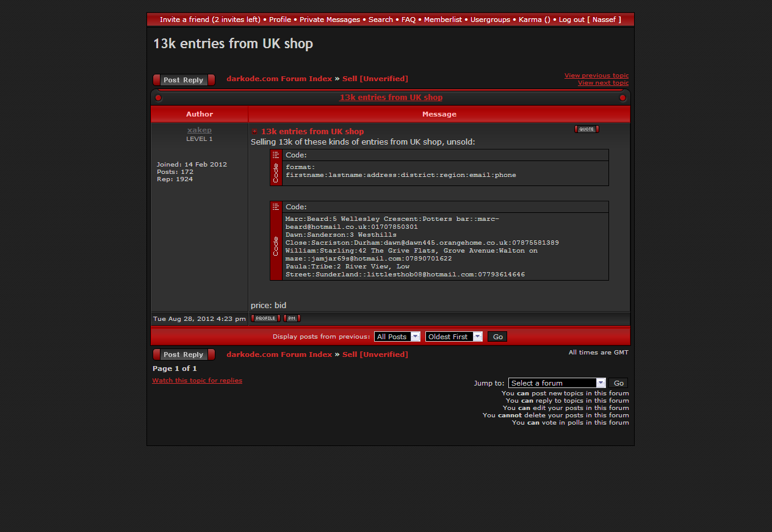This screenshot has width=772, height=532.
Task: Open the top darkode.com Forum Index breadcrumb
Action: coord(279,79)
